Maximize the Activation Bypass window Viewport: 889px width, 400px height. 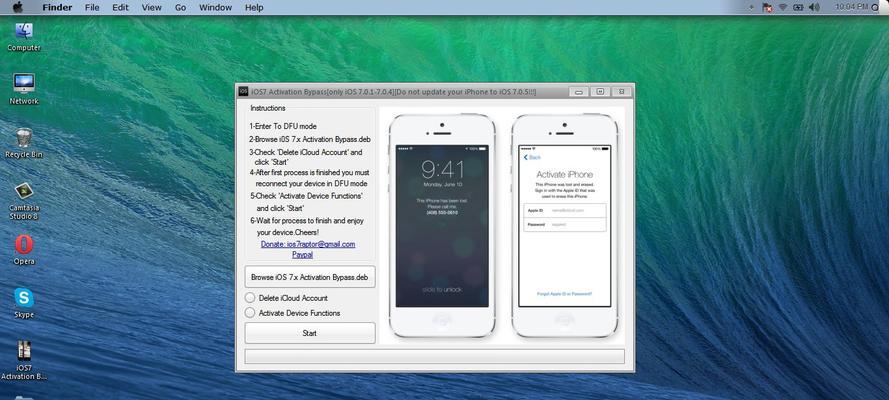pyautogui.click(x=600, y=92)
